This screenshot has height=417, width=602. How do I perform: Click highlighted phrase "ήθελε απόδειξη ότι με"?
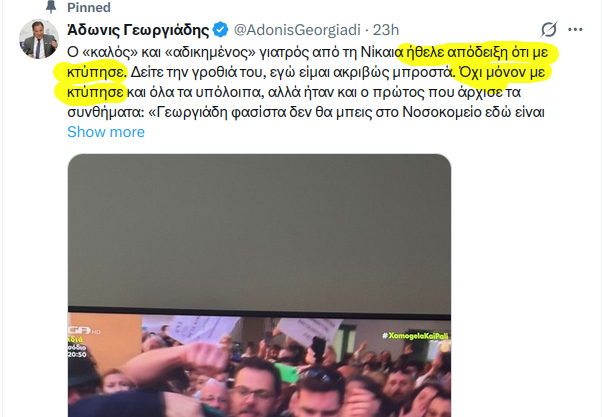point(477,52)
